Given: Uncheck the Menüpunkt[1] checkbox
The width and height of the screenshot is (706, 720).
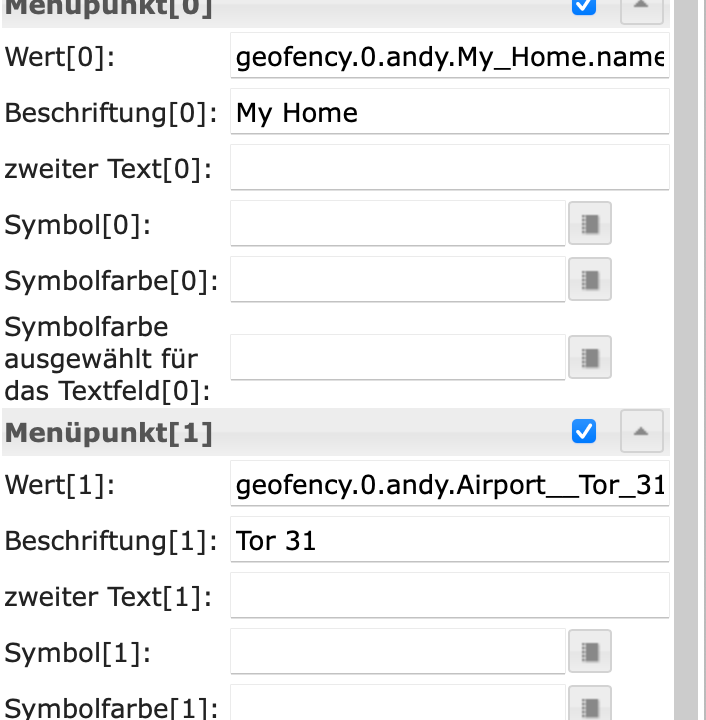Looking at the screenshot, I should (x=584, y=431).
